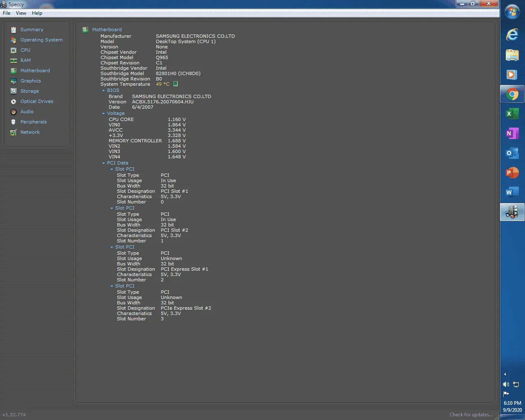The height and width of the screenshot is (420, 525).
Task: Click the 49 °C temperature value
Action: (x=162, y=84)
